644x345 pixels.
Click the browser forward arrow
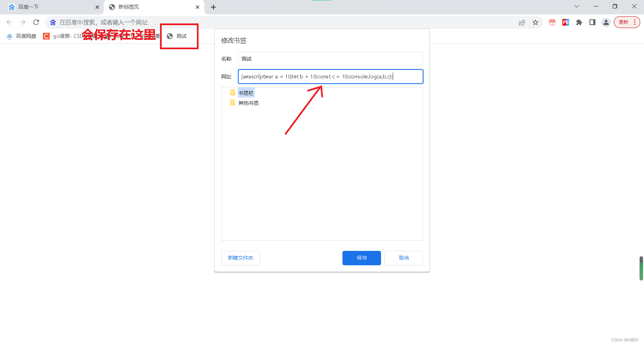[23, 22]
